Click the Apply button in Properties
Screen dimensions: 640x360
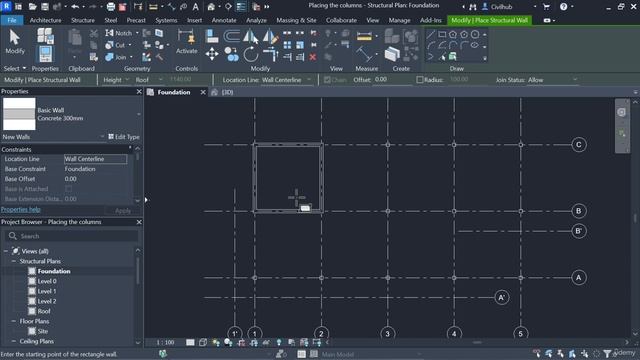point(123,211)
